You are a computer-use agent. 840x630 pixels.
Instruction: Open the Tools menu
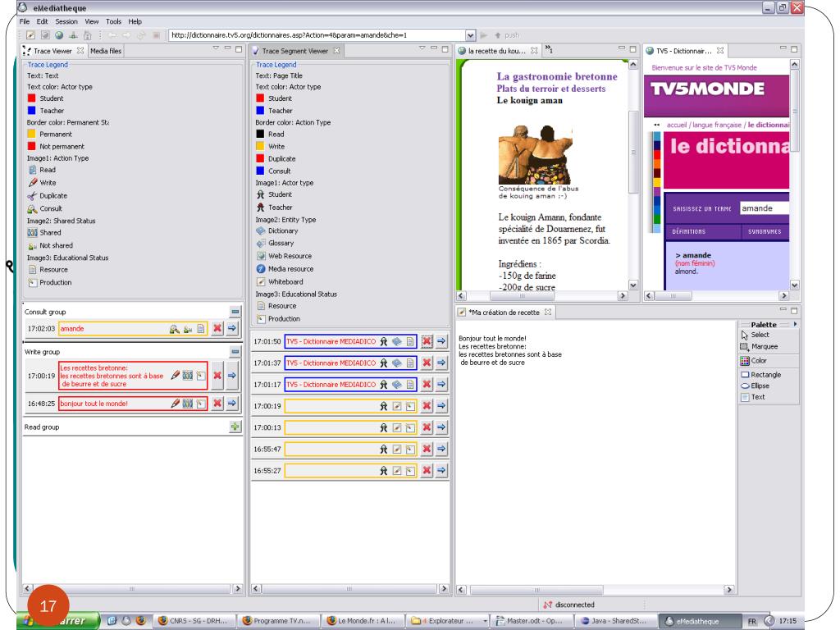[x=113, y=21]
